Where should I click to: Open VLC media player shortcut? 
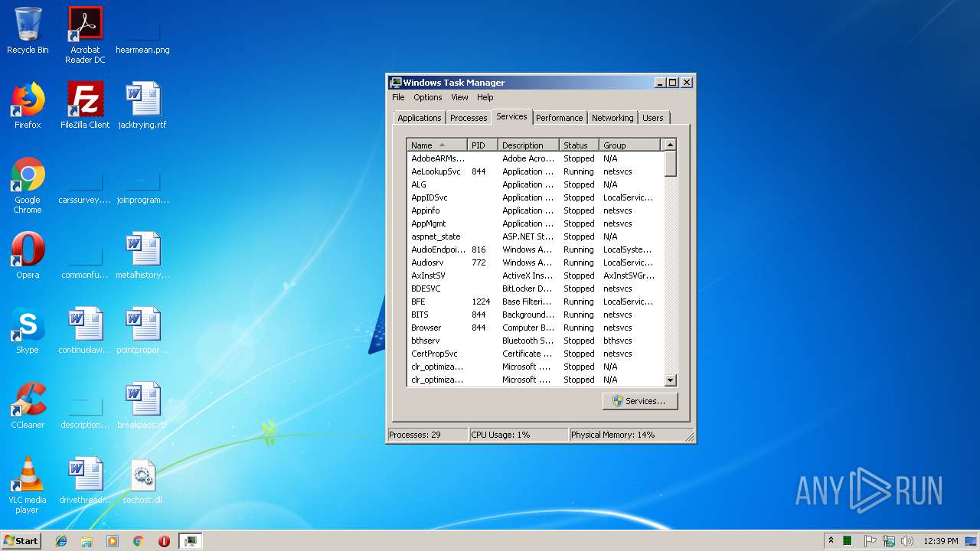coord(28,485)
